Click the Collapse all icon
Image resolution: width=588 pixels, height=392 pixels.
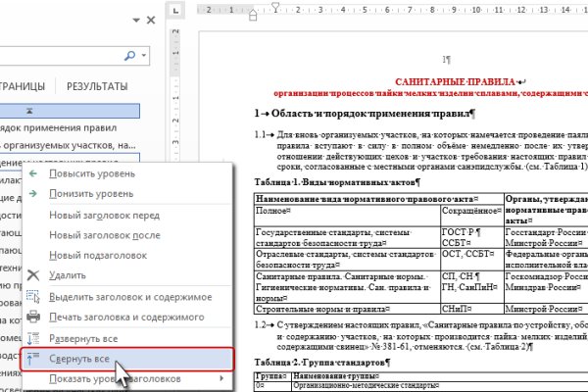click(33, 358)
